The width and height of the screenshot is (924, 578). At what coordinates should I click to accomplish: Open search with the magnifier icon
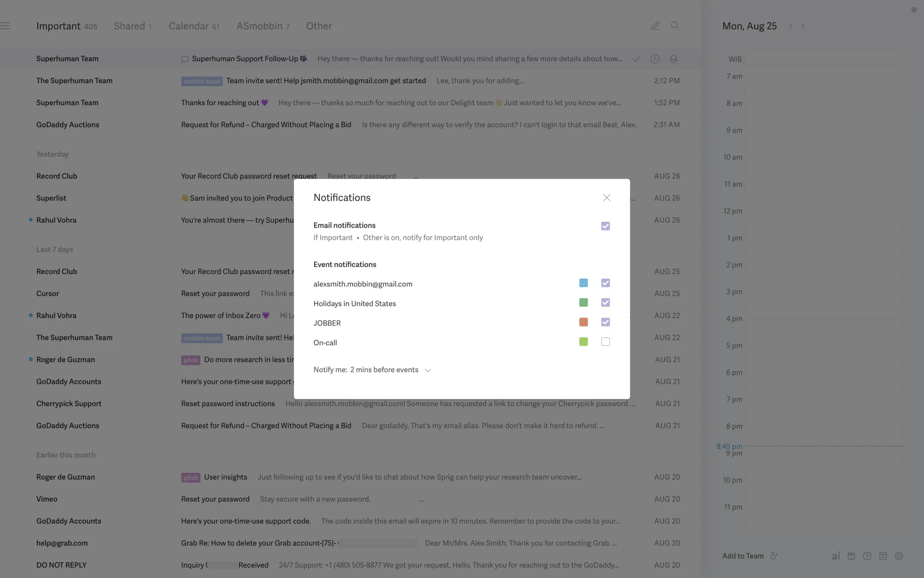pyautogui.click(x=675, y=26)
